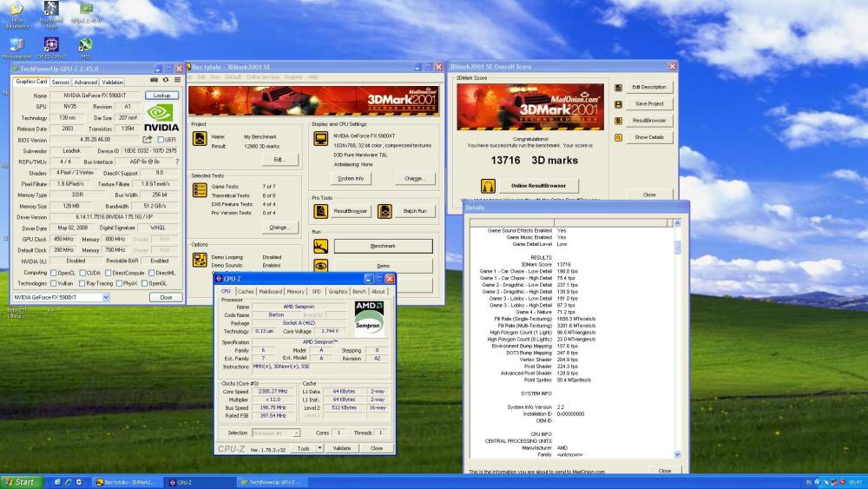Click the Change button under Selected Tests
The width and height of the screenshot is (868, 489).
[x=279, y=227]
